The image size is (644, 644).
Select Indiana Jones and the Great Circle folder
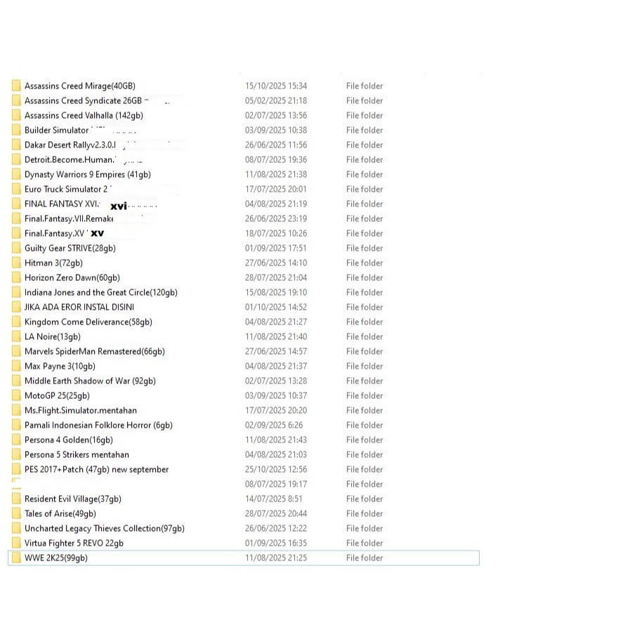100,292
